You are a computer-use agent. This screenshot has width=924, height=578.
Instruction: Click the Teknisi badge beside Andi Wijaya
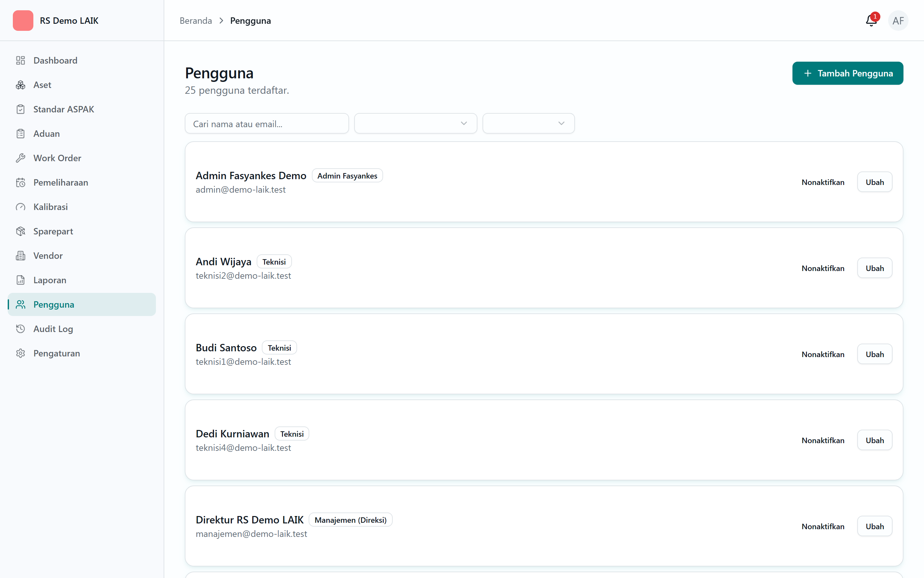tap(274, 261)
